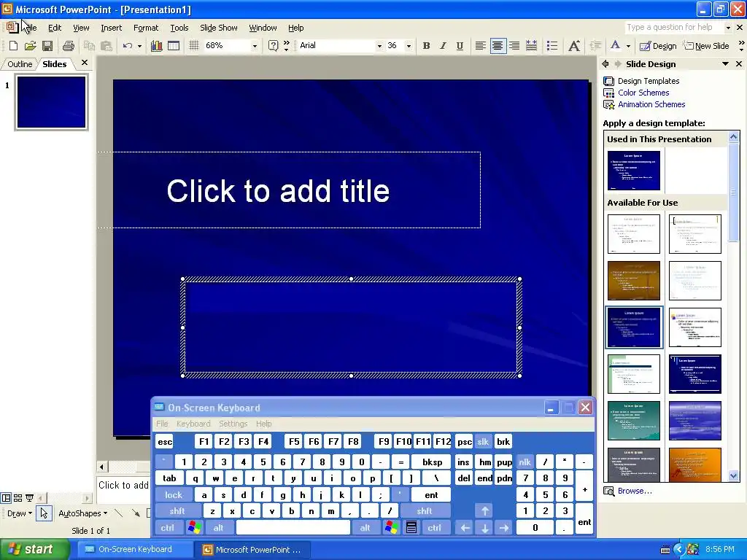Select slide 1 thumbnail in Slides pane
The image size is (747, 560).
tap(52, 102)
